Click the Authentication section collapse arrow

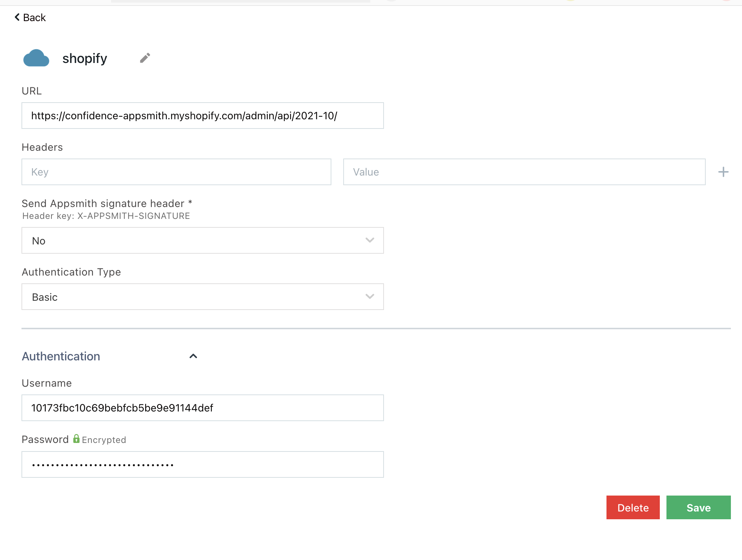[x=193, y=356]
